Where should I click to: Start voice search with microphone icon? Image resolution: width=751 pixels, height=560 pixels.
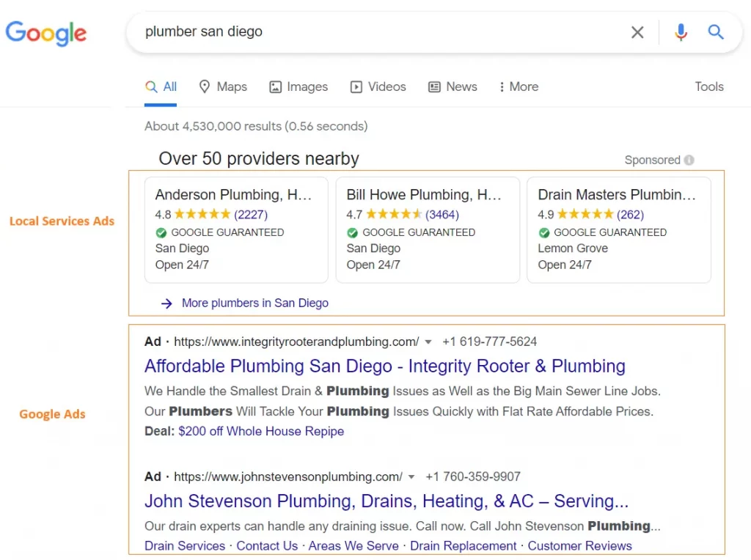click(681, 32)
